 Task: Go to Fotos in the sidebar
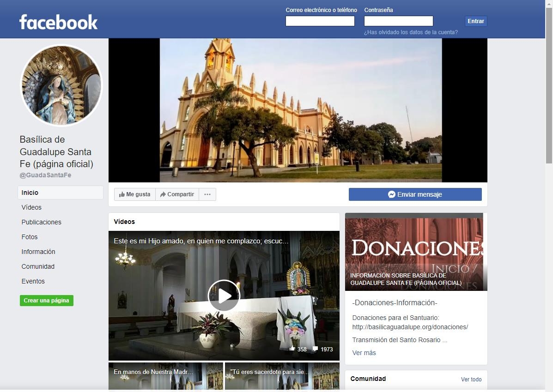point(30,237)
